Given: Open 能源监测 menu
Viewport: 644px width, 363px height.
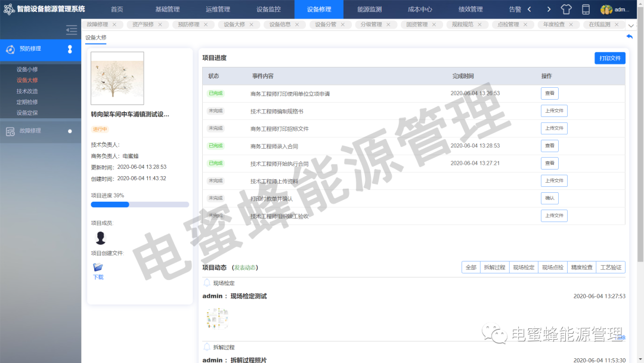Looking at the screenshot, I should click(370, 9).
